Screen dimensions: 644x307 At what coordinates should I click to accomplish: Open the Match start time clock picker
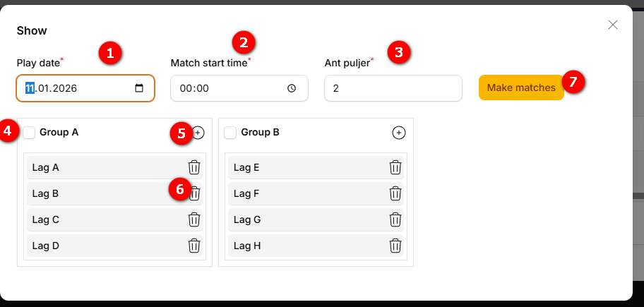click(292, 89)
